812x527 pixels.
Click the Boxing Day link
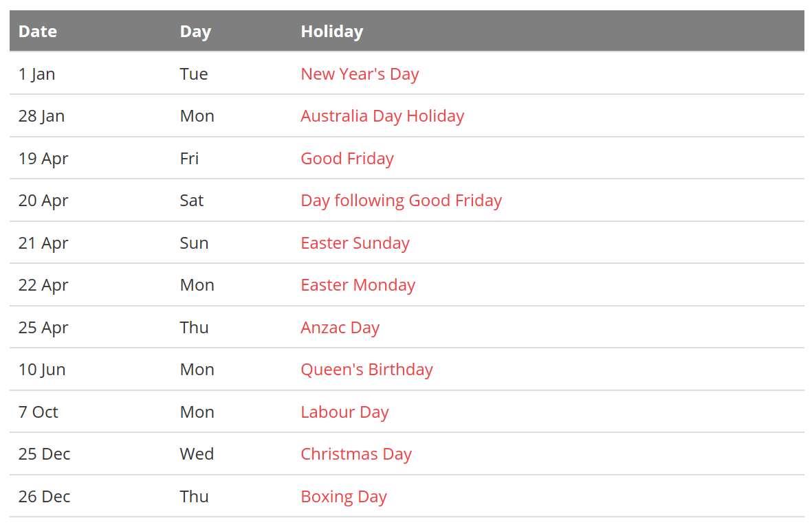pos(343,497)
